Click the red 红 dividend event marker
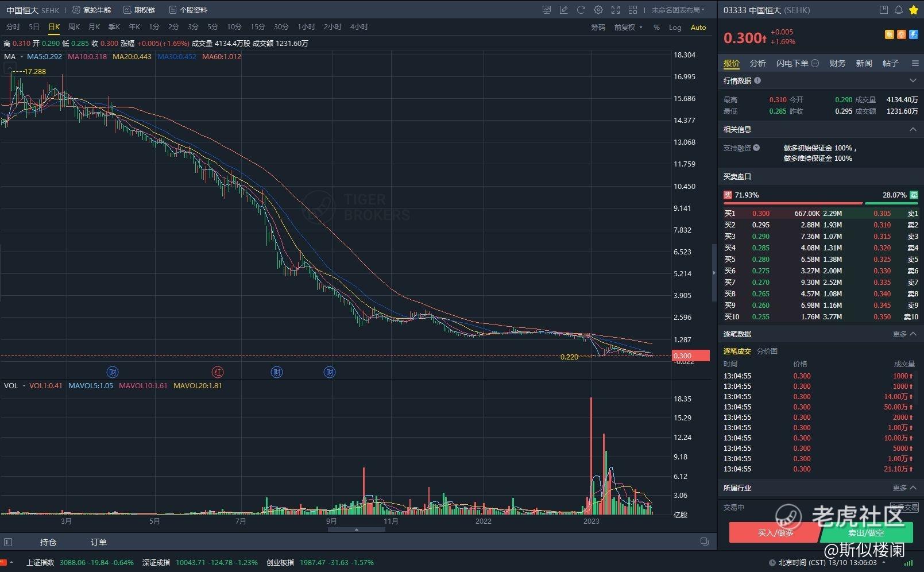The width and height of the screenshot is (924, 572). (x=218, y=372)
